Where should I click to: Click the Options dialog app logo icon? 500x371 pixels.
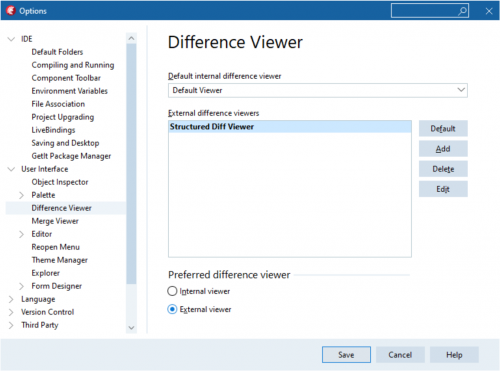coord(10,11)
